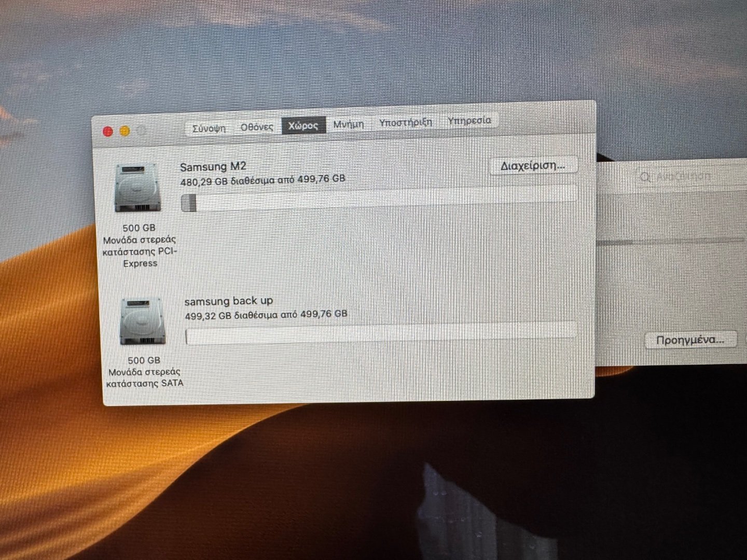
Task: Click the samsung back up storage bar
Action: 381,332
